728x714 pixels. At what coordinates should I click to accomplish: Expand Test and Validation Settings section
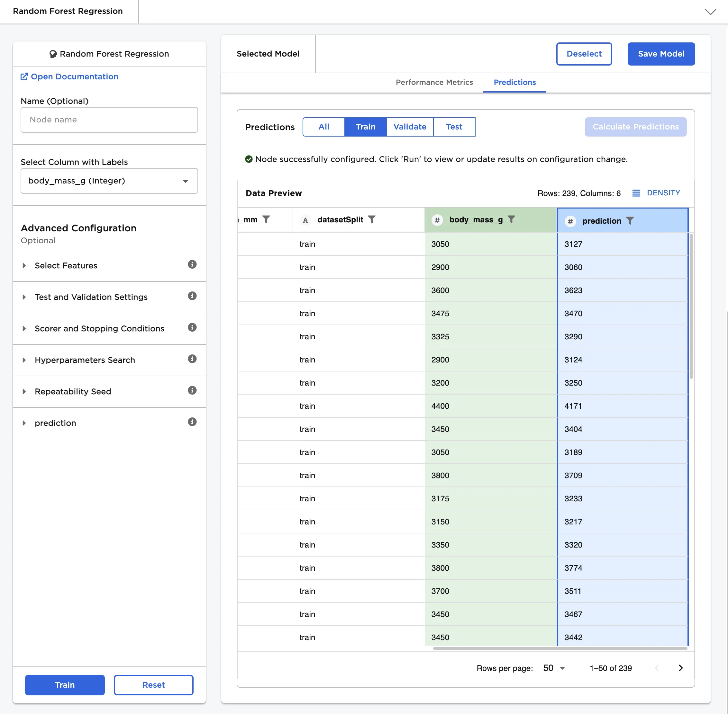(91, 297)
